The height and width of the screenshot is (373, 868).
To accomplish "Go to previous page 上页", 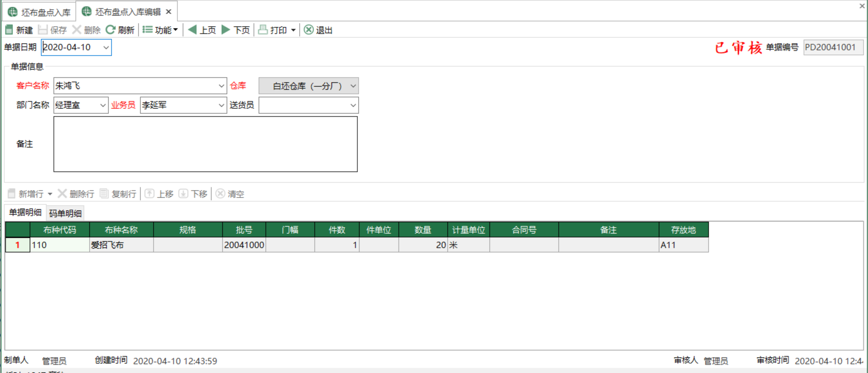I will (x=202, y=30).
